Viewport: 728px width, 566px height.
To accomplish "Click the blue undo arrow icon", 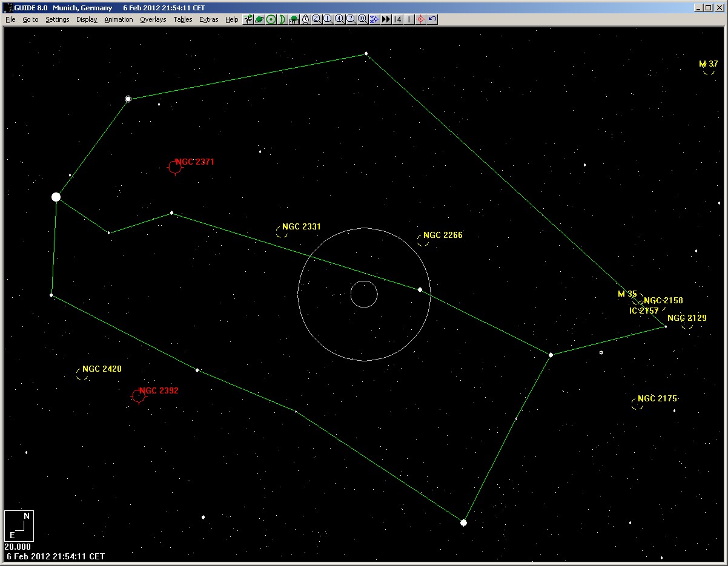I will (432, 19).
